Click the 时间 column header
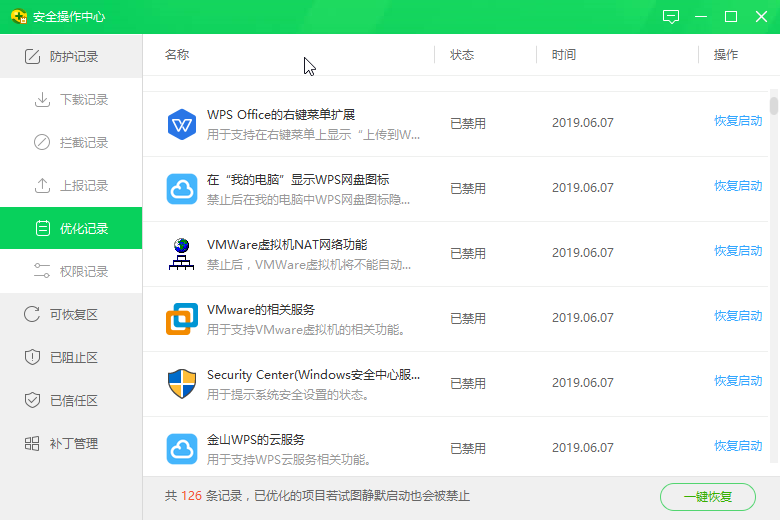Screen dimensions: 780x520 click(564, 55)
